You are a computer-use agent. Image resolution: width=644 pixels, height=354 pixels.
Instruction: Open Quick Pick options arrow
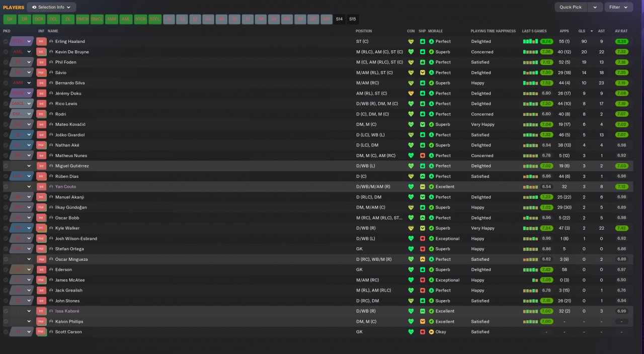click(595, 7)
